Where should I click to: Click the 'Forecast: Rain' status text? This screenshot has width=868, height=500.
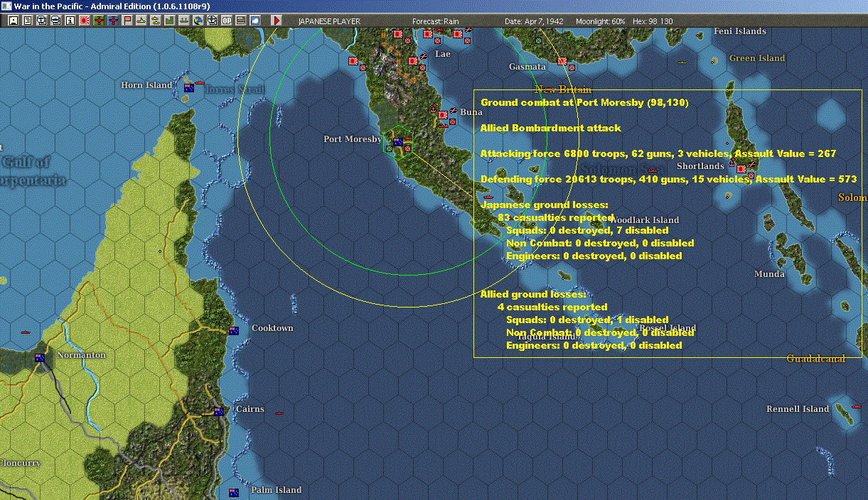pyautogui.click(x=436, y=21)
